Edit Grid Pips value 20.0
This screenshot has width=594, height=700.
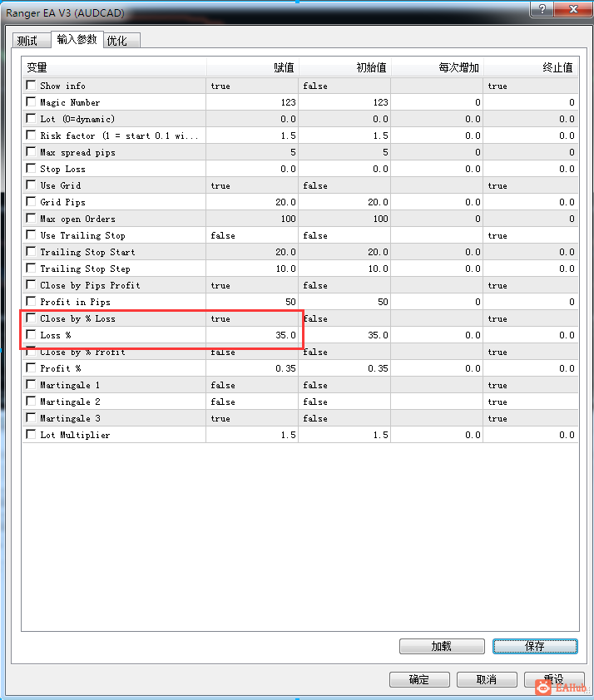tap(252, 202)
